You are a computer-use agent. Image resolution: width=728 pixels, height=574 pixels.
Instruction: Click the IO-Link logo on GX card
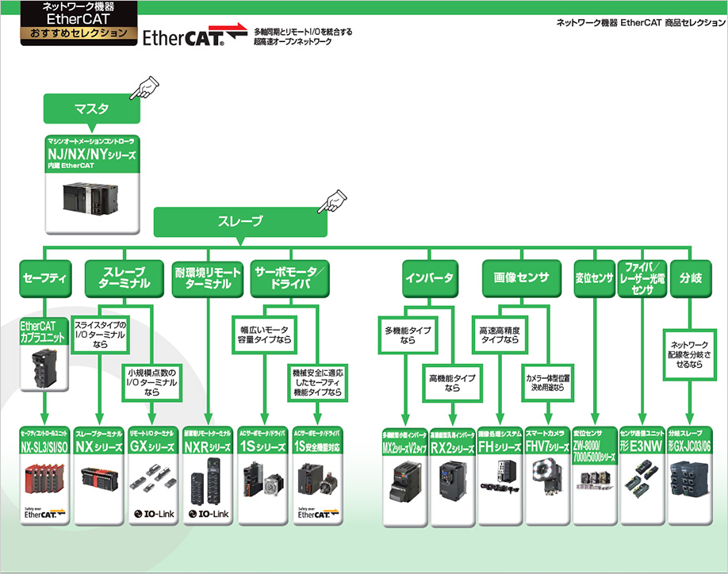point(154,514)
